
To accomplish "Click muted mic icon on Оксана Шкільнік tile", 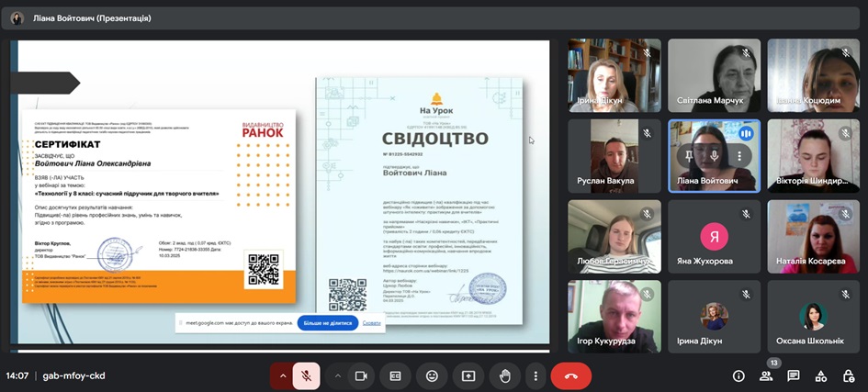I will (x=845, y=295).
